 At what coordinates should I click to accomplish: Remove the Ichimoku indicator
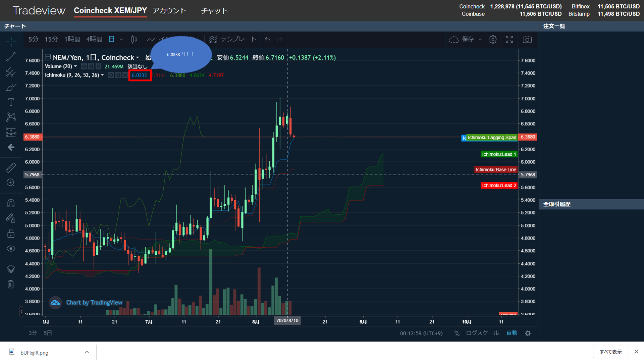tap(125, 75)
